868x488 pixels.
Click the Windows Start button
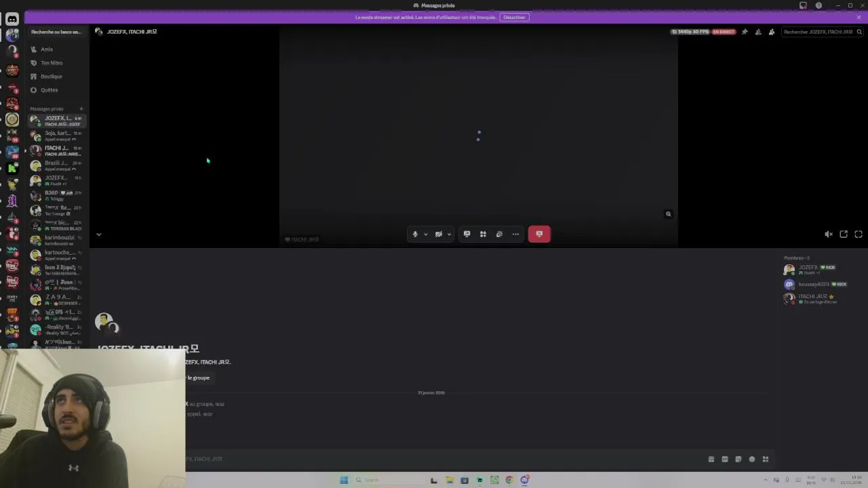coord(344,481)
